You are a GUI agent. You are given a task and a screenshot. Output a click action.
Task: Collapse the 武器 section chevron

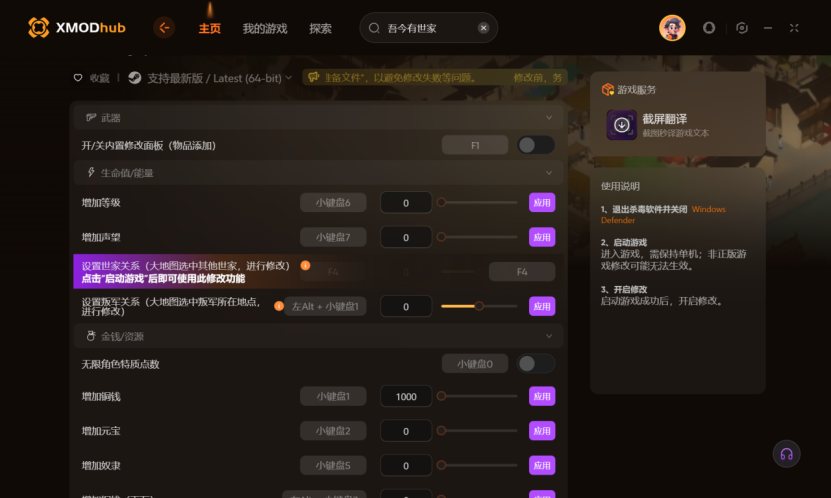[549, 118]
